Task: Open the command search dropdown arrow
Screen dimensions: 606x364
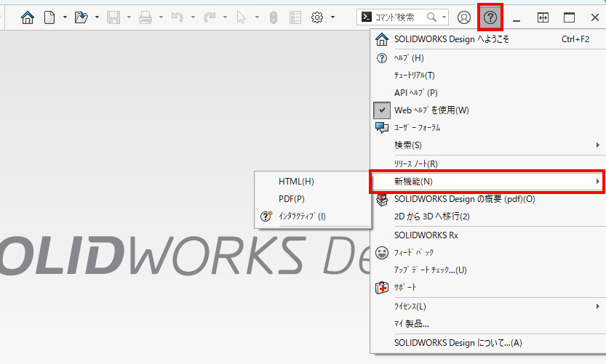Action: click(444, 17)
